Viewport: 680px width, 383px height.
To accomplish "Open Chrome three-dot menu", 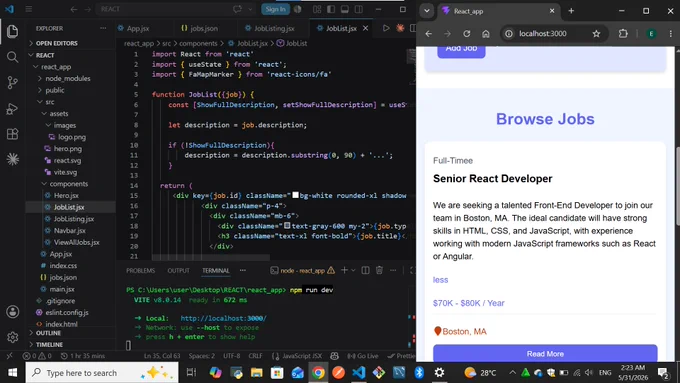I will (670, 33).
